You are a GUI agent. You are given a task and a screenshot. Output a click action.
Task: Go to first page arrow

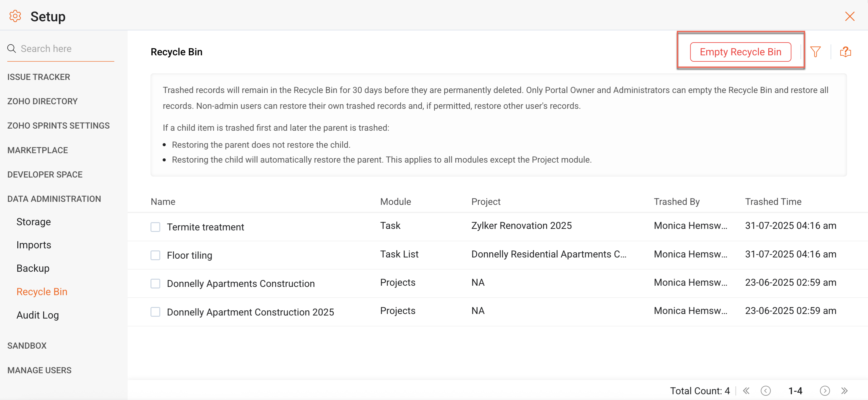click(x=746, y=391)
